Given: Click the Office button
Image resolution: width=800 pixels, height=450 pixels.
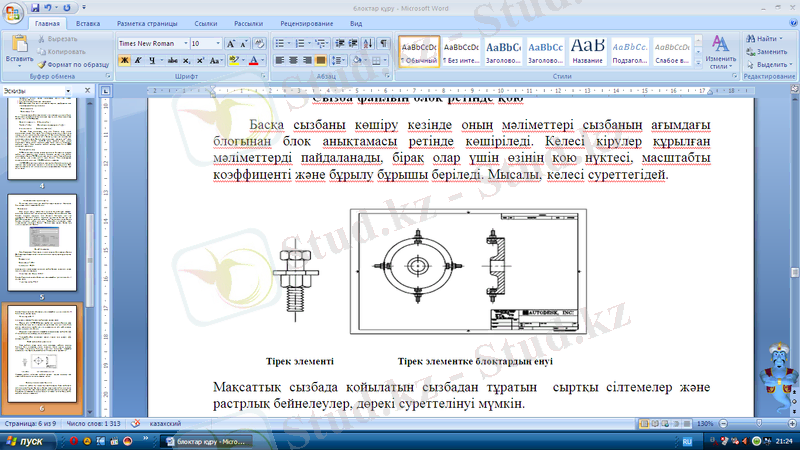Looking at the screenshot, I should click(14, 12).
